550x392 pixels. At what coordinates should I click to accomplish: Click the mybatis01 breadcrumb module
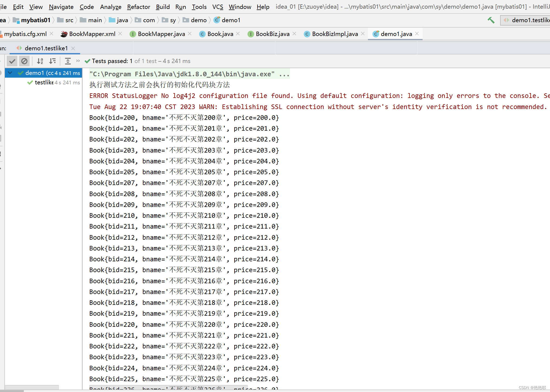35,20
